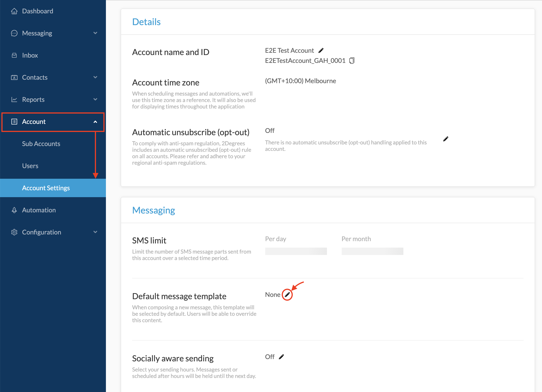Click the Automation rocket icon
Viewport: 542px width, 392px height.
coord(14,210)
